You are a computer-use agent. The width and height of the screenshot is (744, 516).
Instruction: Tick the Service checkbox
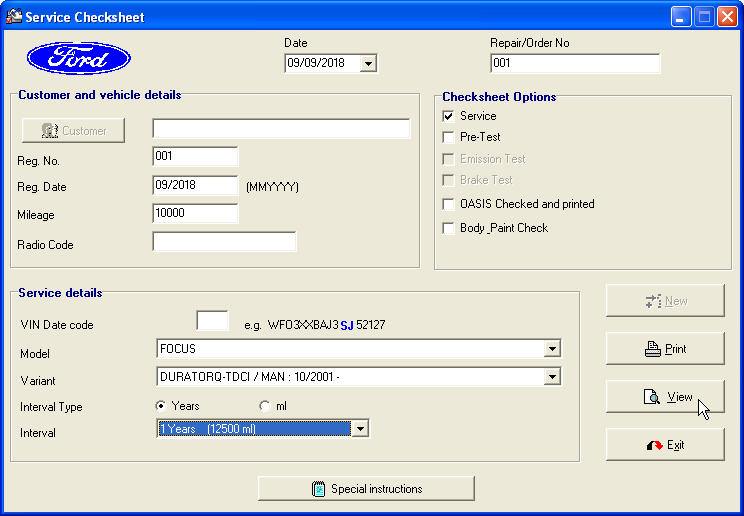[448, 116]
